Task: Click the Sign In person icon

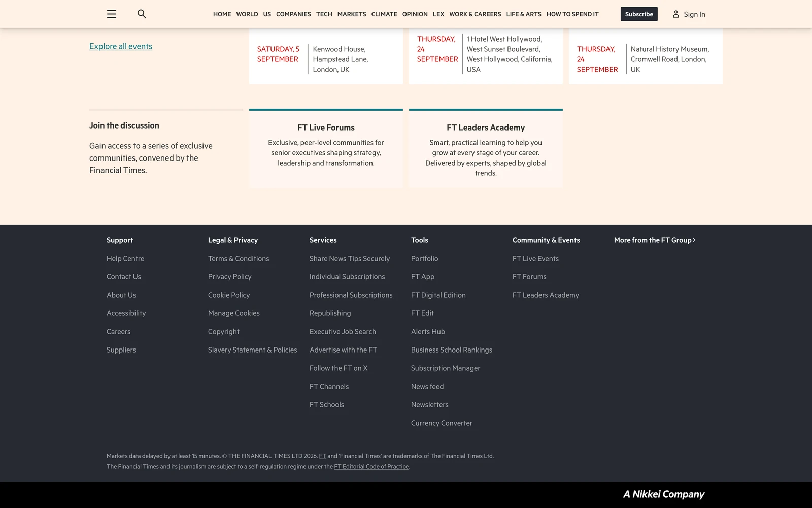Action: click(676, 14)
